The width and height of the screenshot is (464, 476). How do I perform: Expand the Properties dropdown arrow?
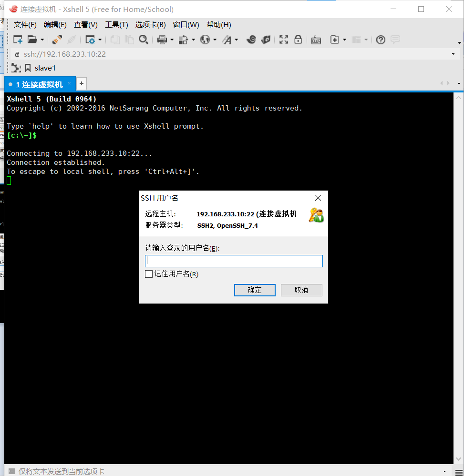[100, 40]
